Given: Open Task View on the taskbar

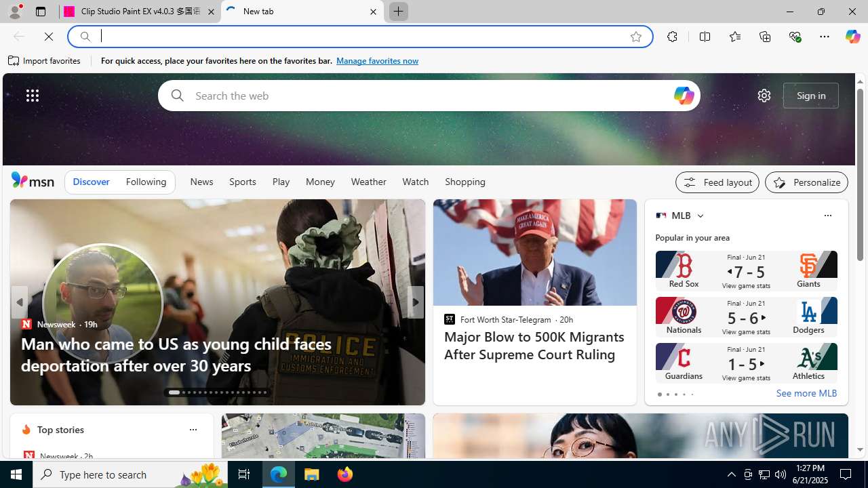Looking at the screenshot, I should 243,474.
